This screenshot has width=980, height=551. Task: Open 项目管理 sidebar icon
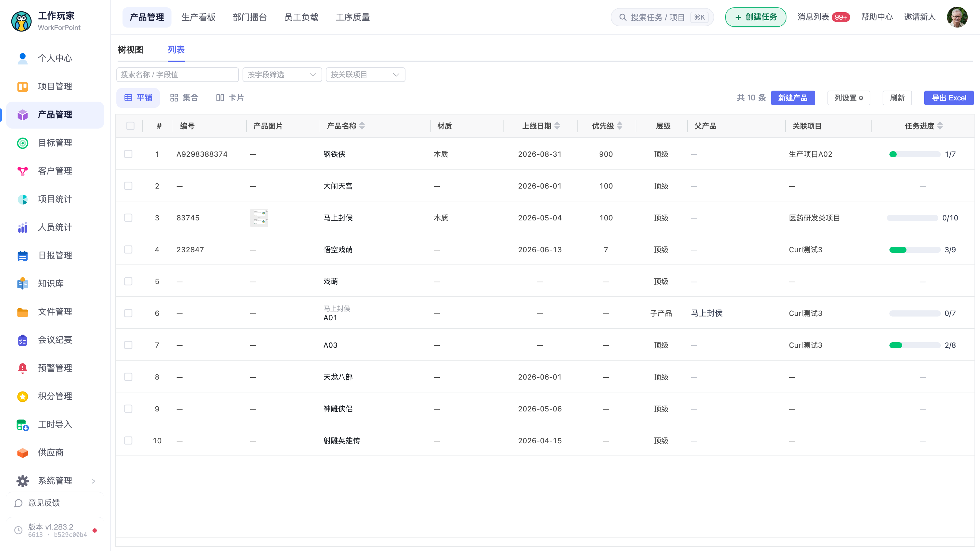pyautogui.click(x=22, y=86)
